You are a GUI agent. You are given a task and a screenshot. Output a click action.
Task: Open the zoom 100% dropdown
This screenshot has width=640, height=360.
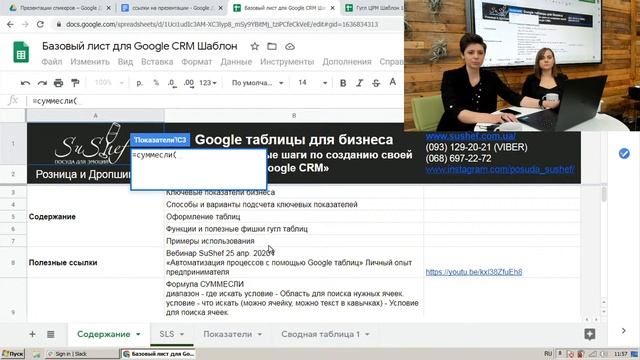pyautogui.click(x=109, y=83)
